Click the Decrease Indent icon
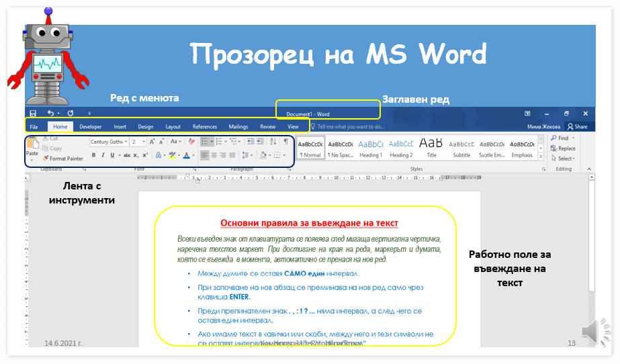Screen dimensions: 620x364 251,142
